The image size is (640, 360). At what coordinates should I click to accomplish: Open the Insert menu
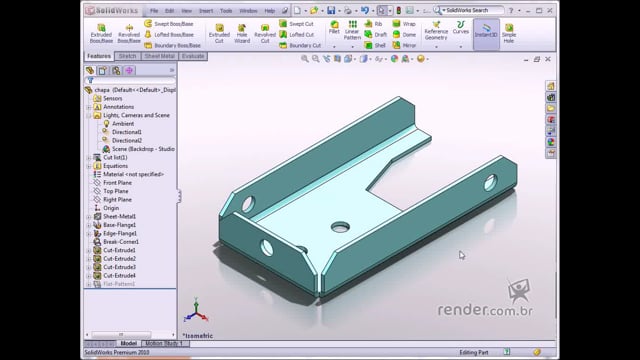coord(206,11)
